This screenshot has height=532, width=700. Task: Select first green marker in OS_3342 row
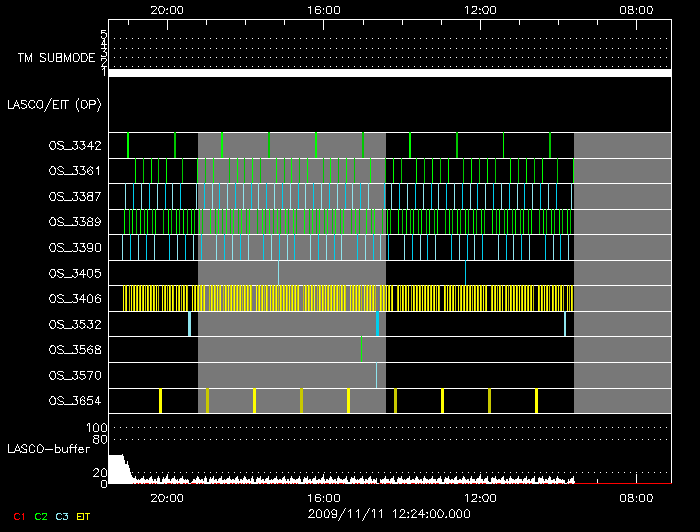[x=128, y=145]
